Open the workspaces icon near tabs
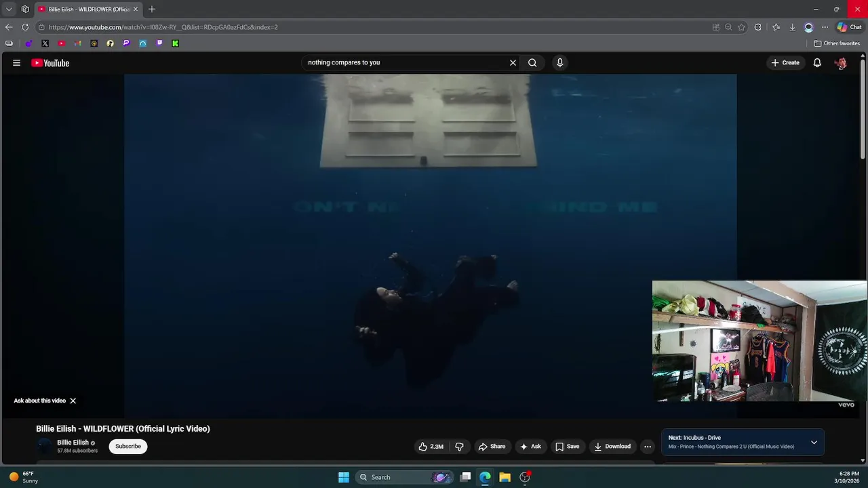 click(x=25, y=9)
